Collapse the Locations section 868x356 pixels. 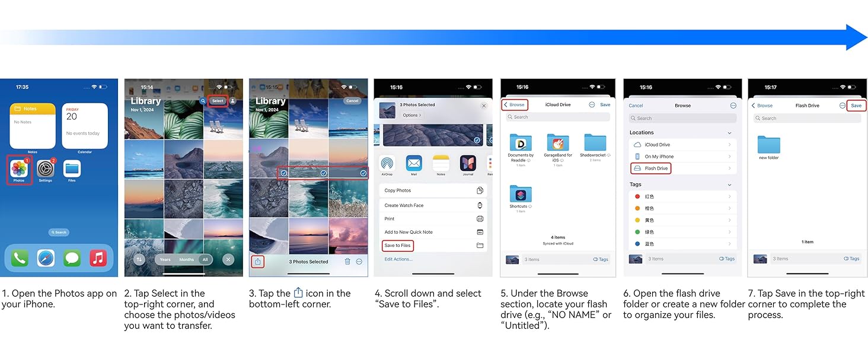click(729, 133)
